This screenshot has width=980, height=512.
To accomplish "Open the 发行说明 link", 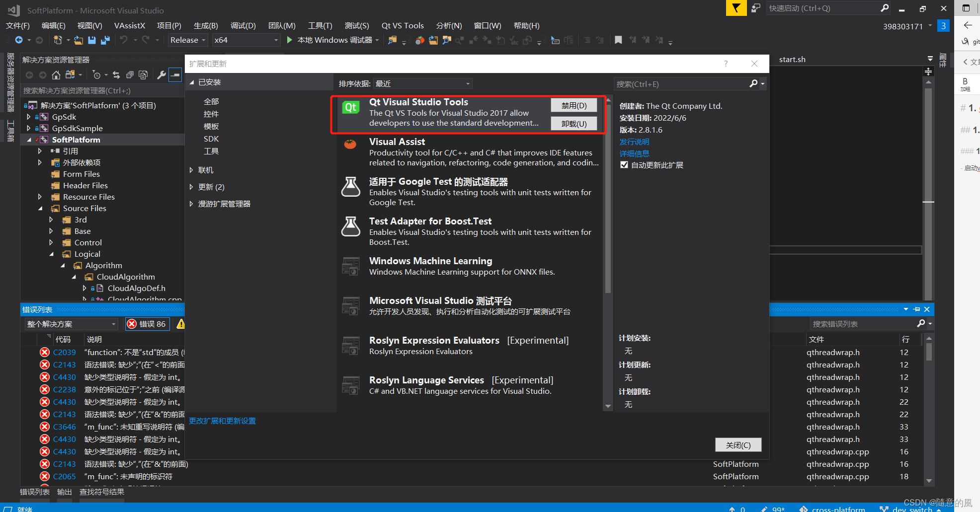I will pos(635,142).
